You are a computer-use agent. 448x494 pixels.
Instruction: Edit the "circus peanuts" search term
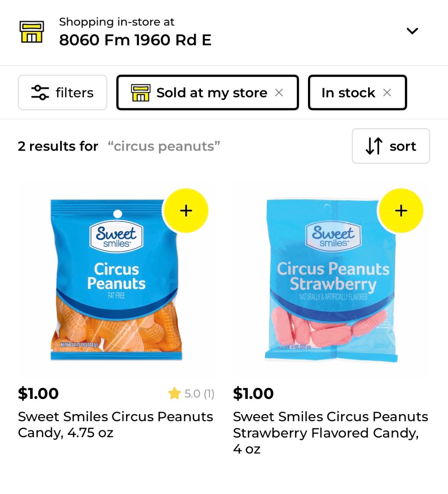(164, 146)
